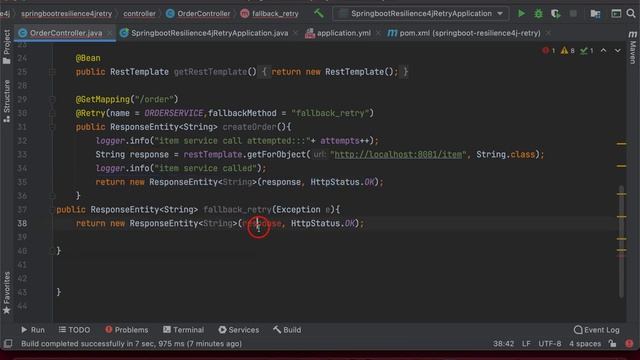Open the Services tool window
Image resolution: width=640 pixels, height=360 pixels.
tap(238, 329)
